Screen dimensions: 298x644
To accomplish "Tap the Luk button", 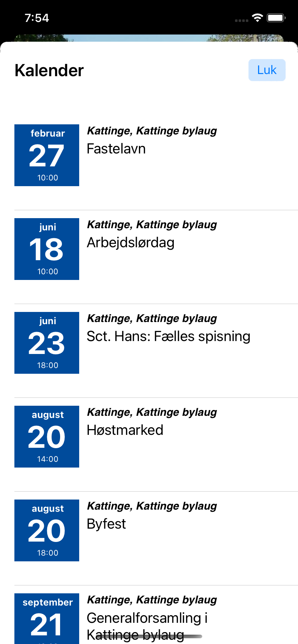I will click(x=267, y=70).
